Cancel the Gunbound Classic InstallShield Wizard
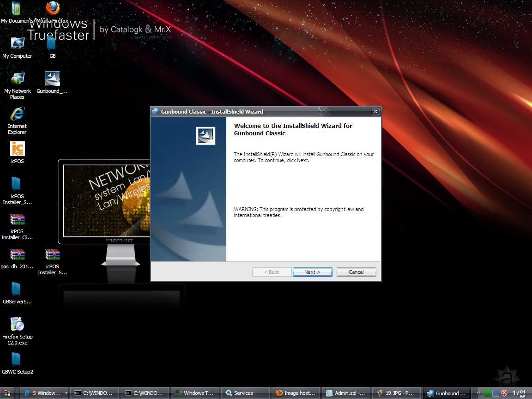532x399 pixels. pyautogui.click(x=356, y=272)
